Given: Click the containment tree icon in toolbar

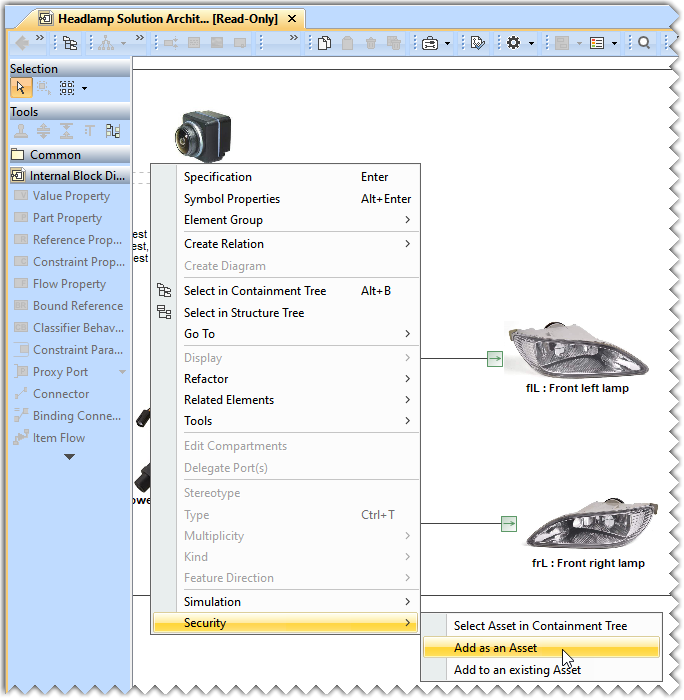Looking at the screenshot, I should [70, 43].
